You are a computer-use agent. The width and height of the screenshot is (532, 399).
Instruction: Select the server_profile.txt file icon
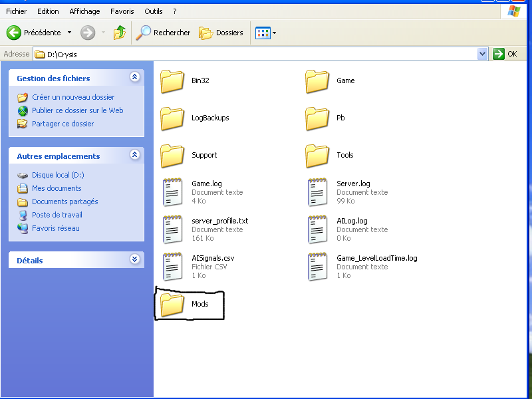coord(173,229)
